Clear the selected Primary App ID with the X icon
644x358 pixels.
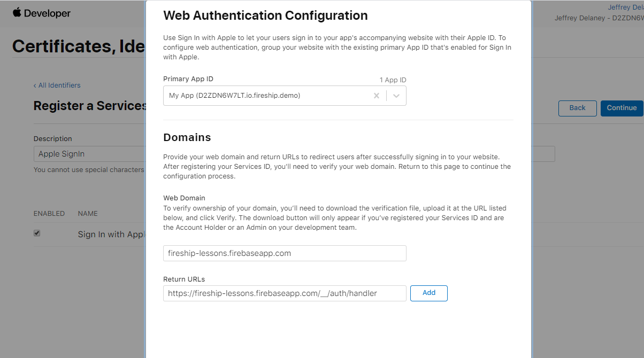377,96
